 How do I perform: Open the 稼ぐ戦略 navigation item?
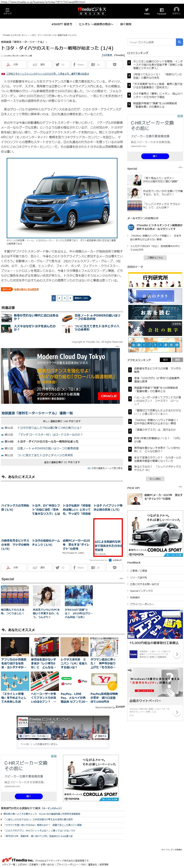[126, 24]
